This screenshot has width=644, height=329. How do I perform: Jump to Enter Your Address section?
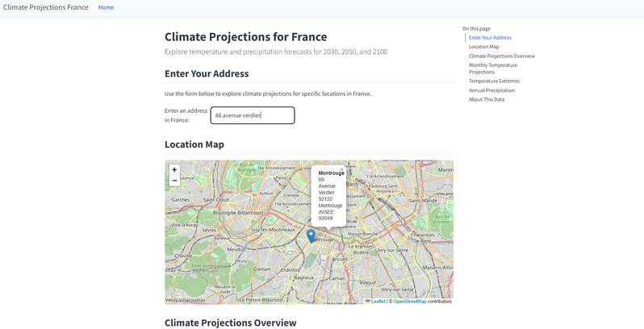point(489,38)
